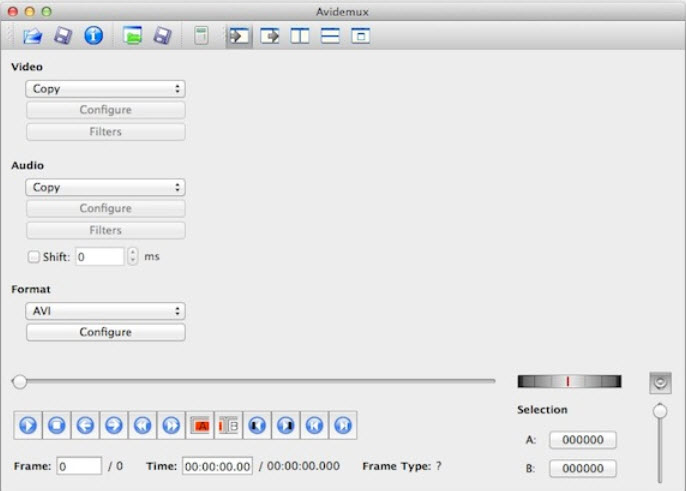
Task: Click the ms unit label
Action: tap(152, 256)
